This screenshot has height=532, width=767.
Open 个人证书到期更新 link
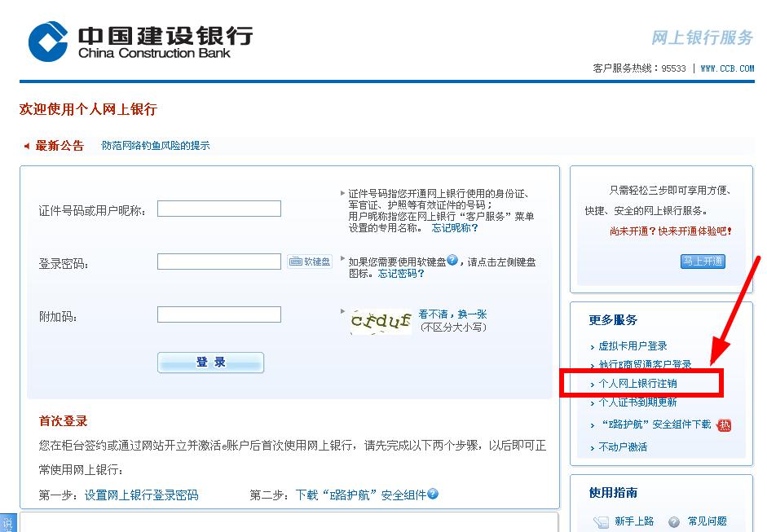pos(638,402)
